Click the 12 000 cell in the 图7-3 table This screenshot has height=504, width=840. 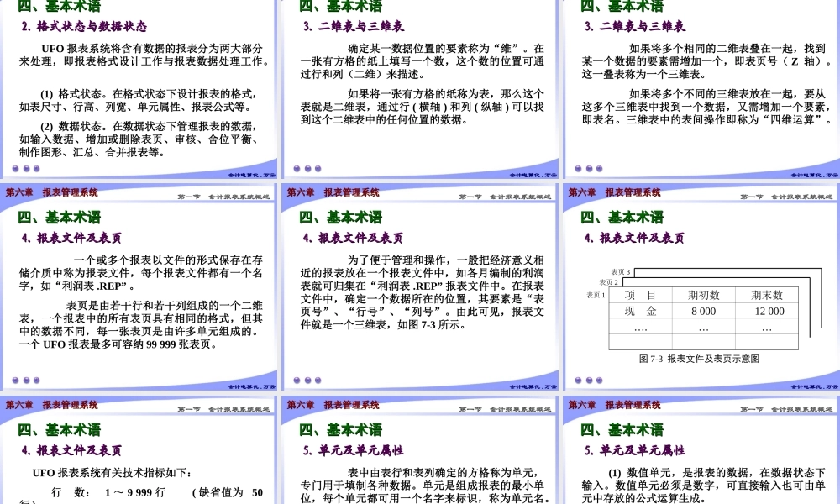(x=769, y=311)
